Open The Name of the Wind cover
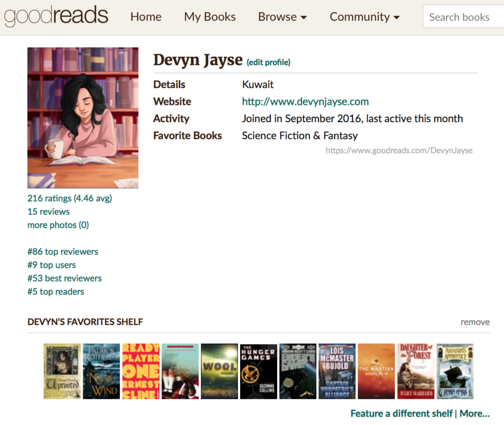504x425 pixels. (101, 371)
